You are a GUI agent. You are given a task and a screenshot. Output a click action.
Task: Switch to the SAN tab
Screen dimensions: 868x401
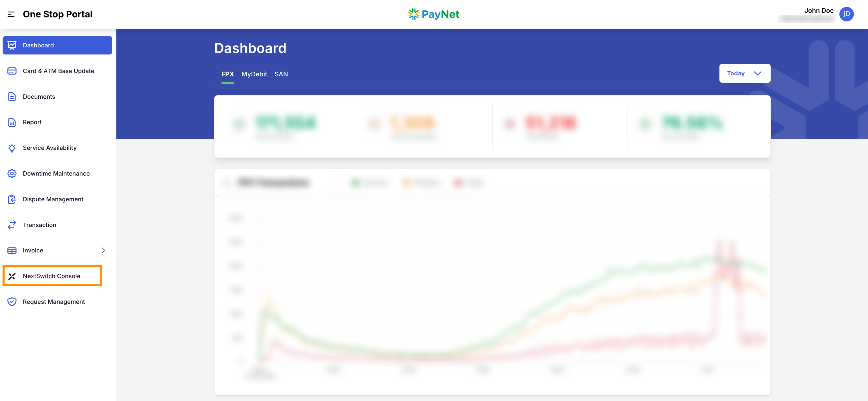pyautogui.click(x=281, y=74)
